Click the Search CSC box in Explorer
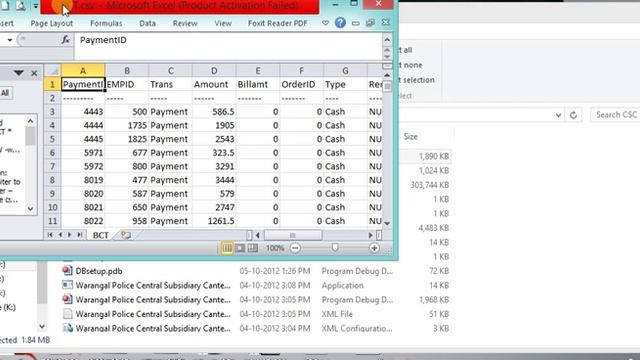 [x=616, y=115]
